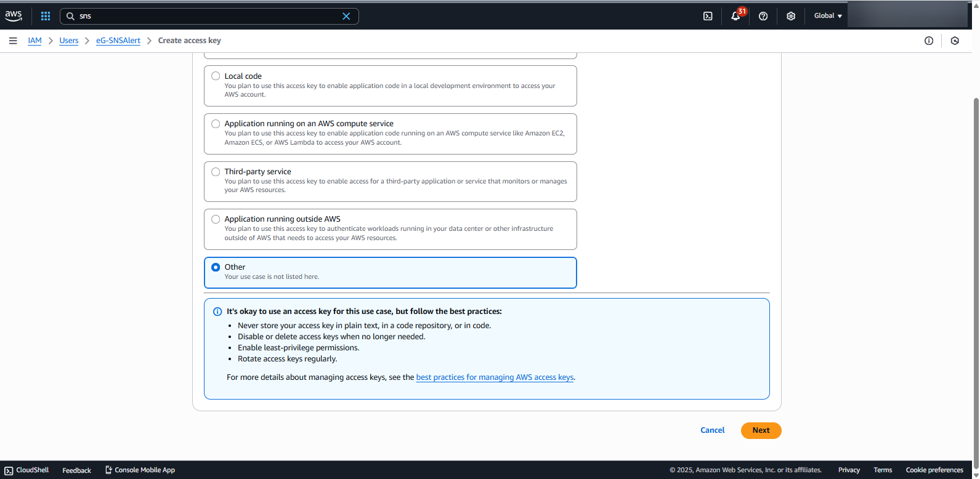Viewport: 980px width, 479px height.
Task: Select Application running on AWS compute service
Action: (x=216, y=124)
